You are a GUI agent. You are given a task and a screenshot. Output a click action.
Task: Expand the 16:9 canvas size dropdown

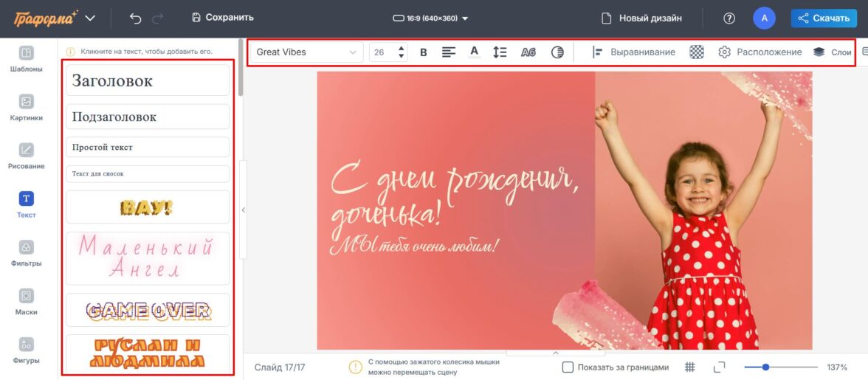point(431,18)
